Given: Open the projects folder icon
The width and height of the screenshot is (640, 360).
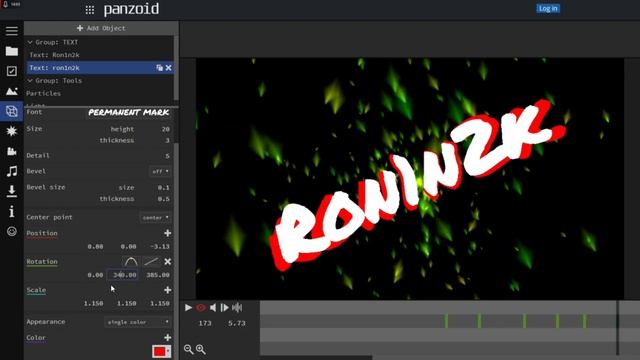Looking at the screenshot, I should point(11,51).
